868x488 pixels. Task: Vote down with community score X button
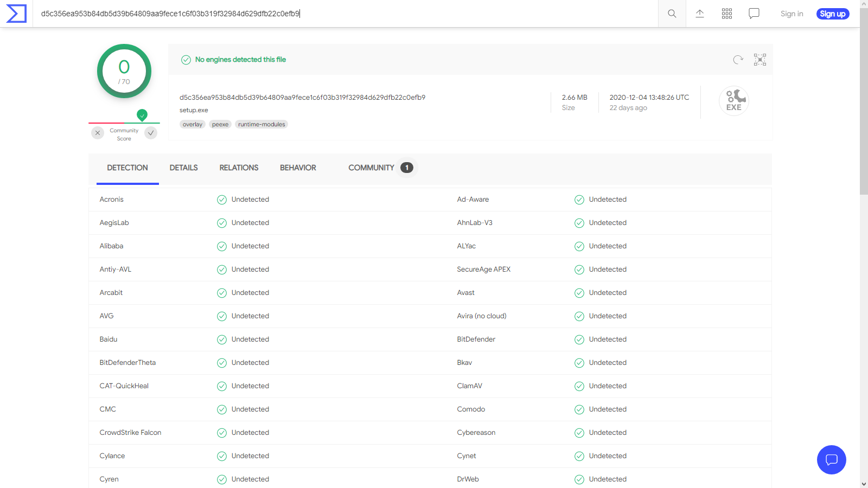pyautogui.click(x=98, y=133)
